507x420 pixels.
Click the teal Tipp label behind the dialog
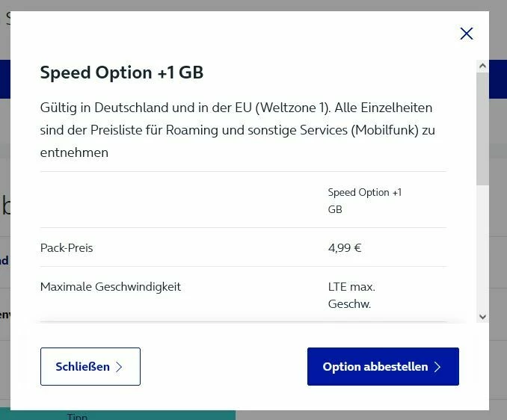point(78,416)
